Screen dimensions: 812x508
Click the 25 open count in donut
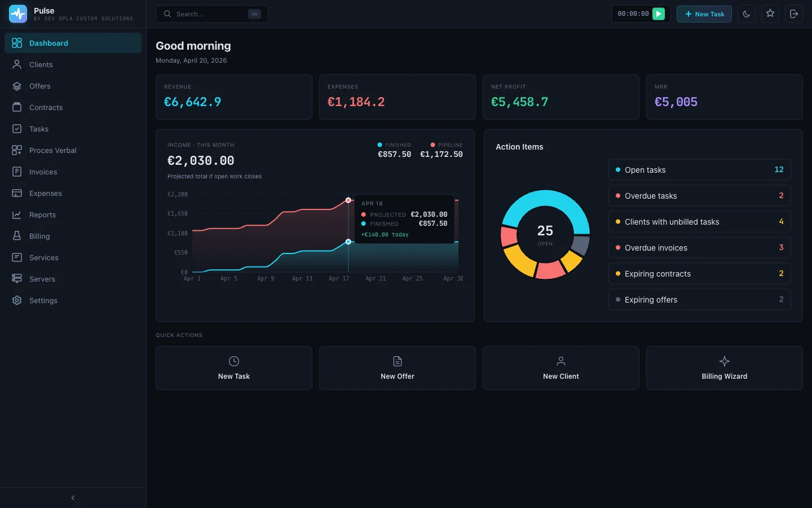pos(545,231)
